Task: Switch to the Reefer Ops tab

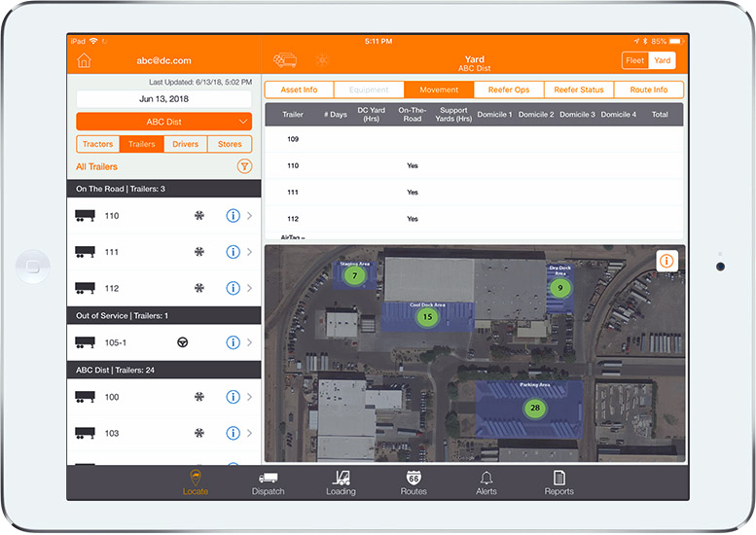Action: [x=509, y=89]
